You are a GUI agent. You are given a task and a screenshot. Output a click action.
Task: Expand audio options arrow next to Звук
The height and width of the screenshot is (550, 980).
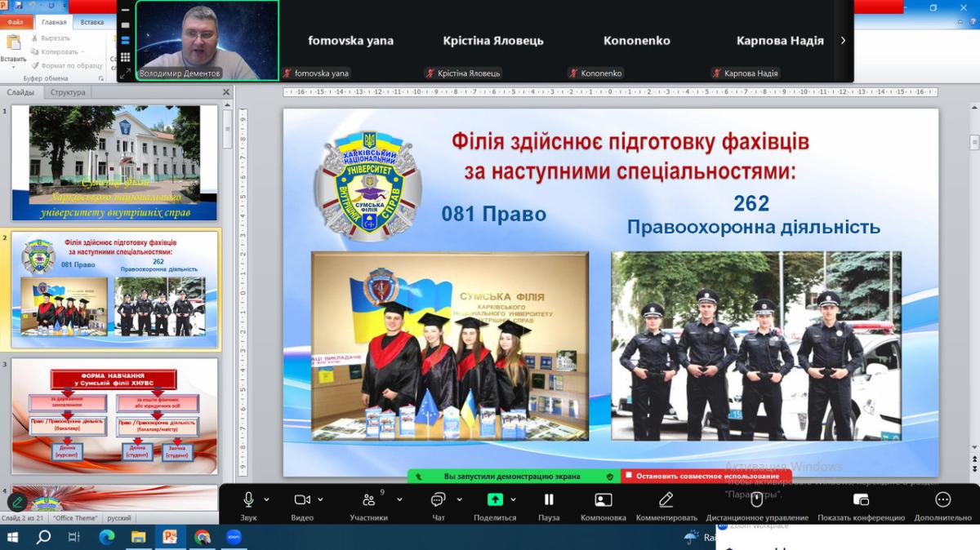(x=266, y=499)
